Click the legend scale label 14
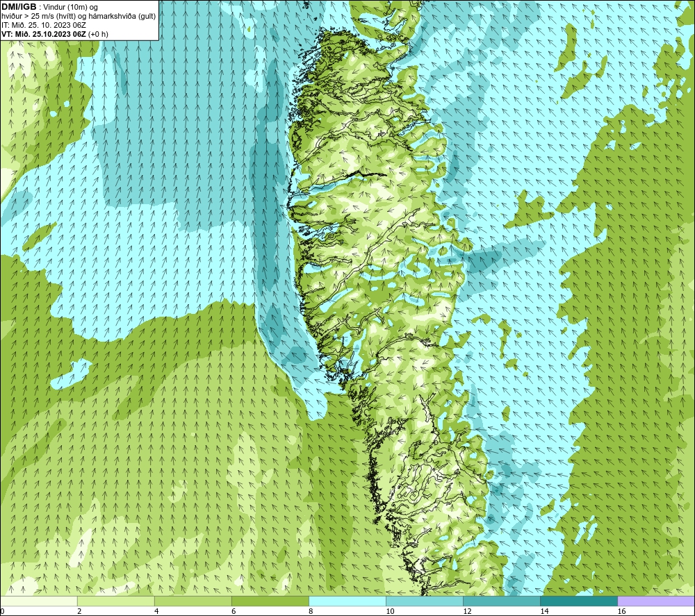The height and width of the screenshot is (616, 695). (x=544, y=612)
